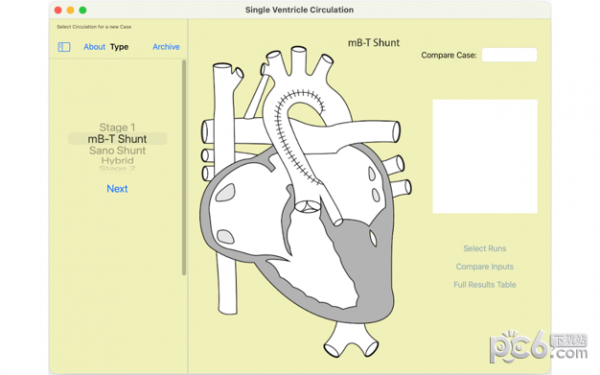Image resolution: width=600 pixels, height=375 pixels.
Task: Click the sidebar vertical scrollbar
Action: click(x=184, y=167)
